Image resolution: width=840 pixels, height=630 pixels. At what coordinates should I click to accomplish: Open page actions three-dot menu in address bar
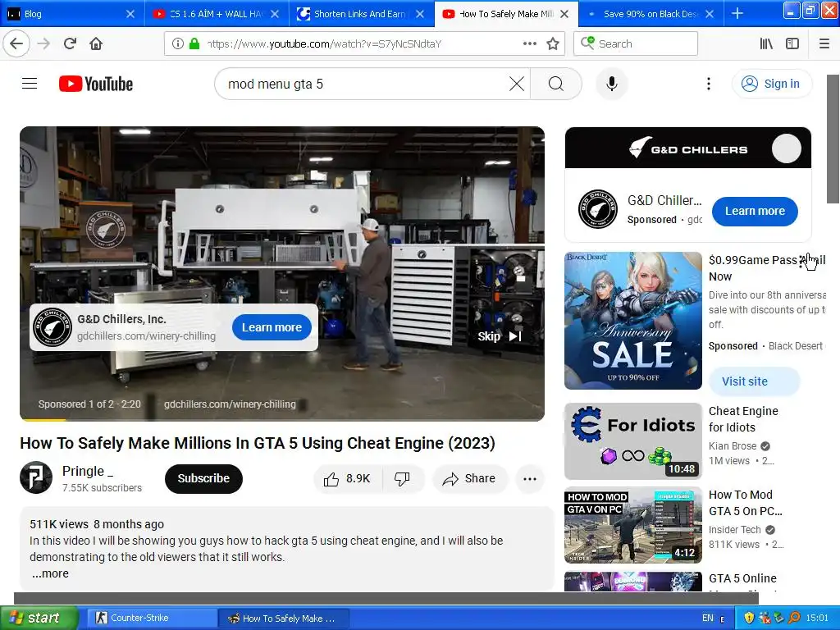(x=529, y=44)
